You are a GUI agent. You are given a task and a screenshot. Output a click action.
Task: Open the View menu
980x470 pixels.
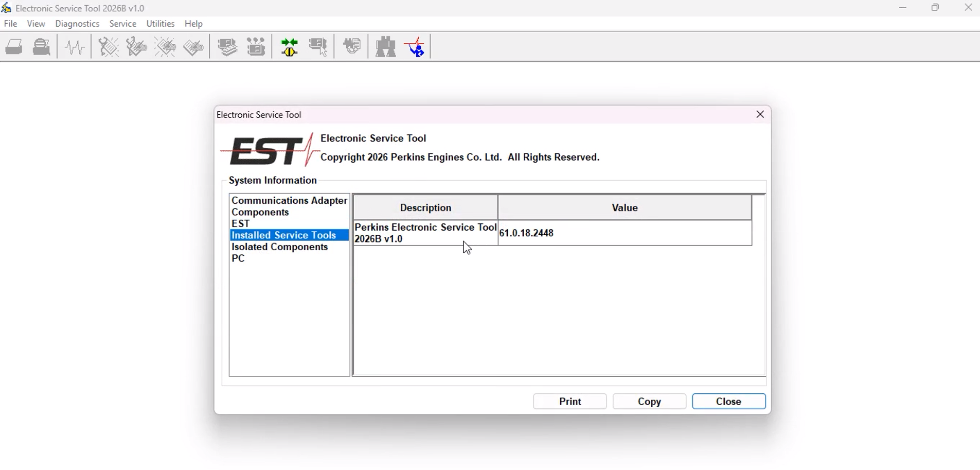point(37,24)
